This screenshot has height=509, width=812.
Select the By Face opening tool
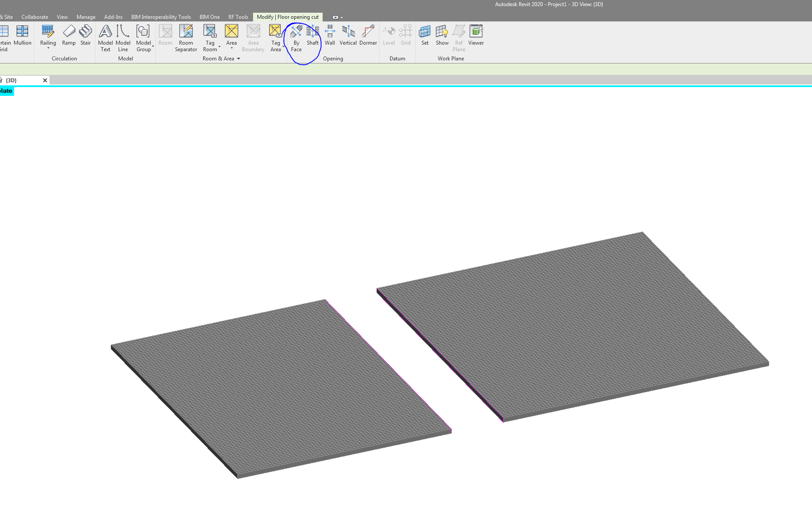point(296,39)
